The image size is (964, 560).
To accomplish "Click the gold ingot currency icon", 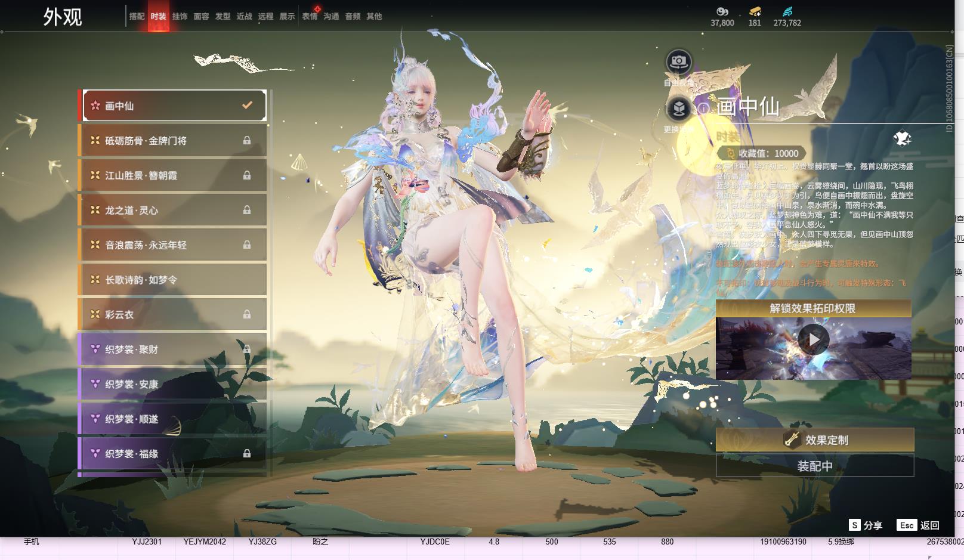I will (x=755, y=11).
